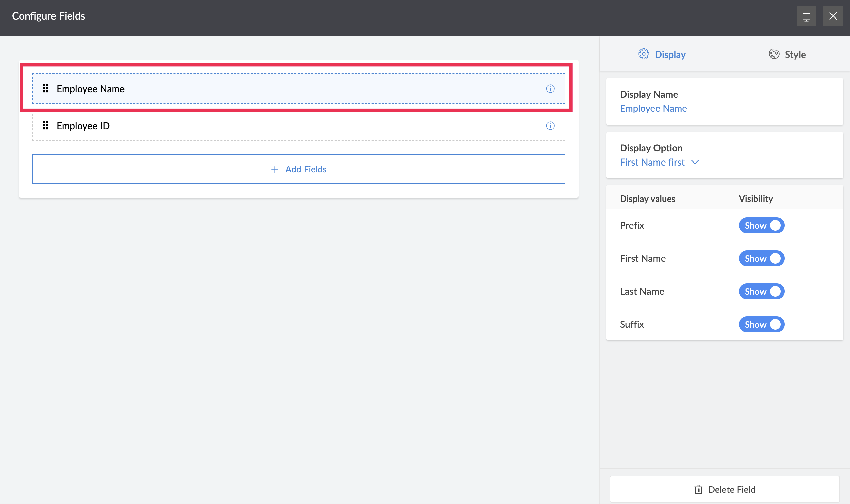Click the drag handle beside Employee Name
Screen dimensions: 850x504
coord(46,88)
